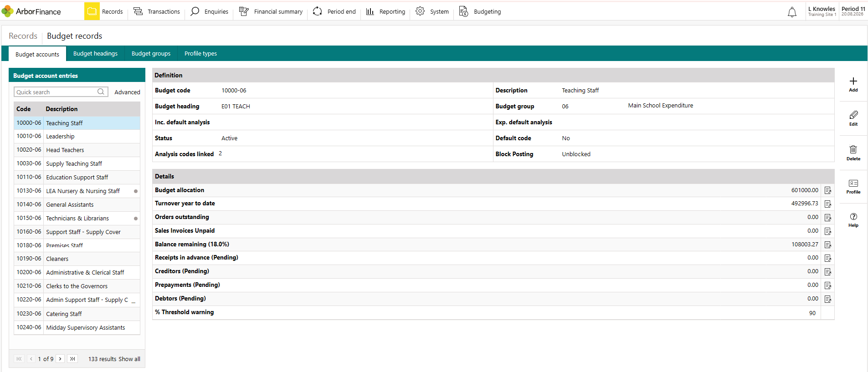
Task: Click the Budgeting document icon
Action: click(x=463, y=11)
